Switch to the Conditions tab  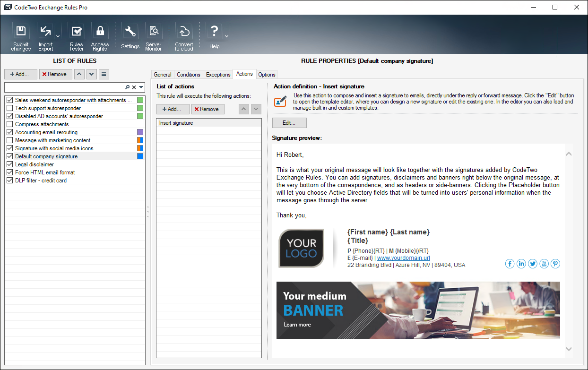189,75
